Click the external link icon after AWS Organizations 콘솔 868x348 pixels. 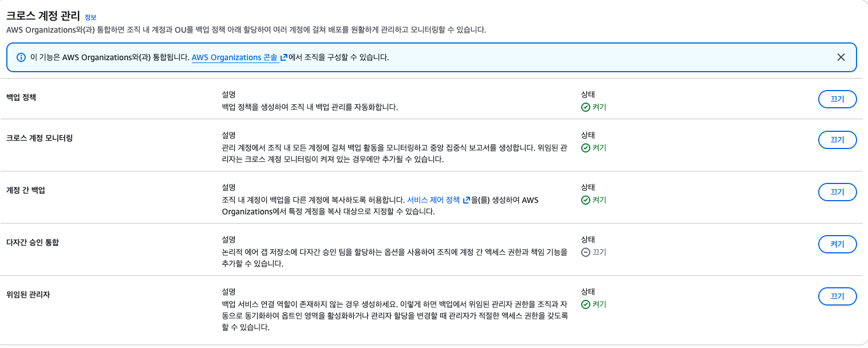pos(283,57)
